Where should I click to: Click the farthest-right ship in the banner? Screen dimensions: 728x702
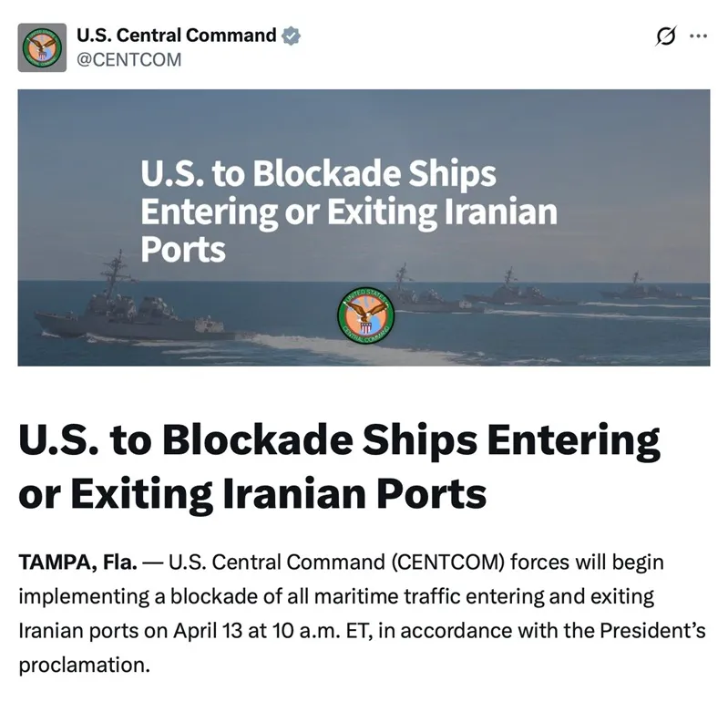pyautogui.click(x=642, y=290)
